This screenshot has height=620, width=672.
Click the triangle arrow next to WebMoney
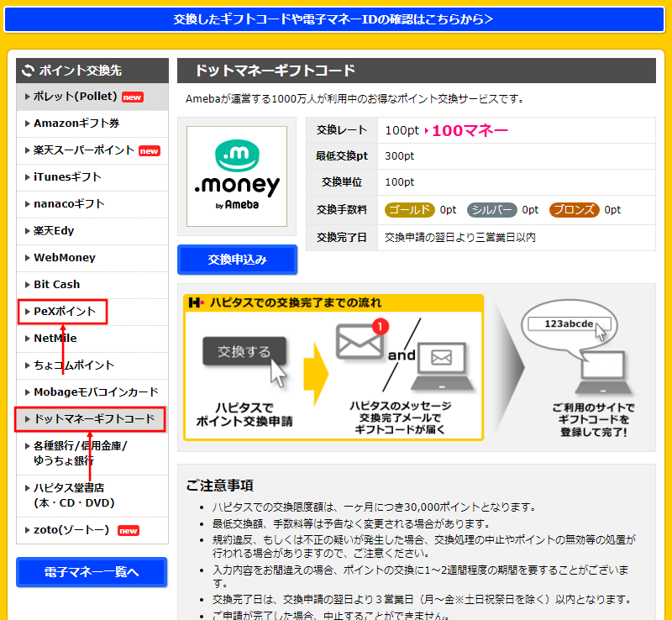tap(28, 258)
